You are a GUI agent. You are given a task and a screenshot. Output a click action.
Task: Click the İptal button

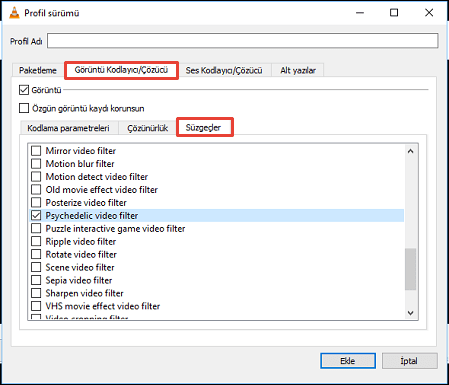pyautogui.click(x=409, y=361)
